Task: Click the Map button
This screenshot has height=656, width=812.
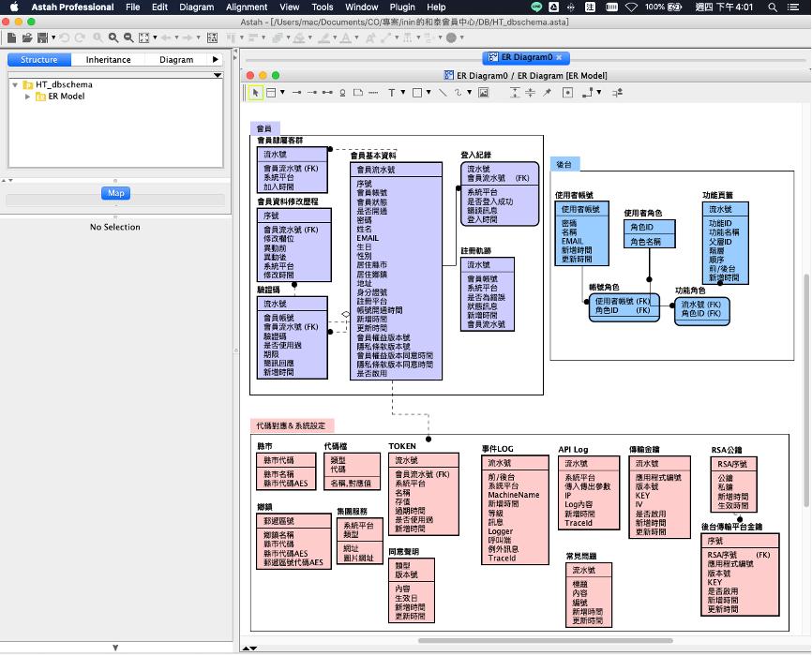Action: 115,193
